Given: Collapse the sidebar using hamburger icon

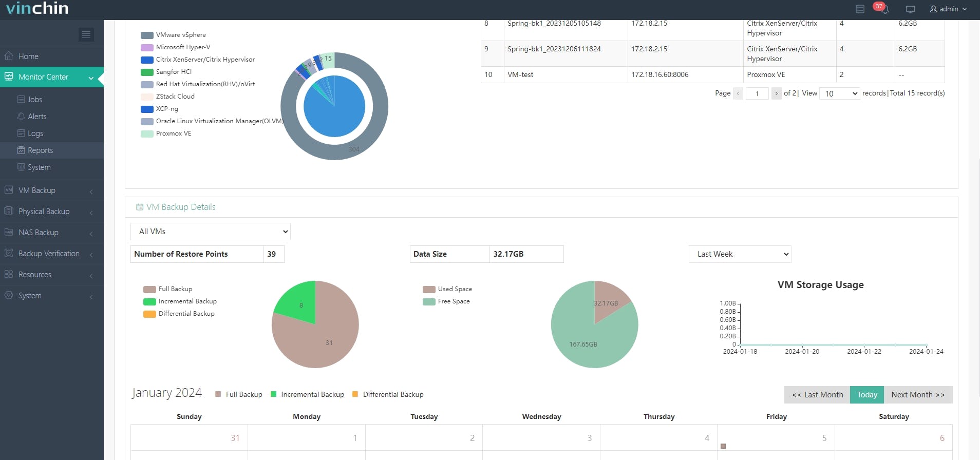Looking at the screenshot, I should 86,34.
